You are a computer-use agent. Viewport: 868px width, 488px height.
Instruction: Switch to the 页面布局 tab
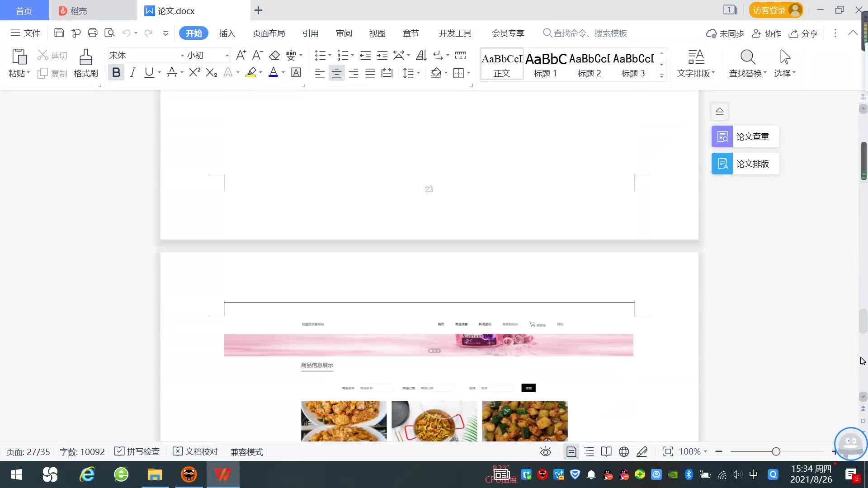tap(269, 33)
